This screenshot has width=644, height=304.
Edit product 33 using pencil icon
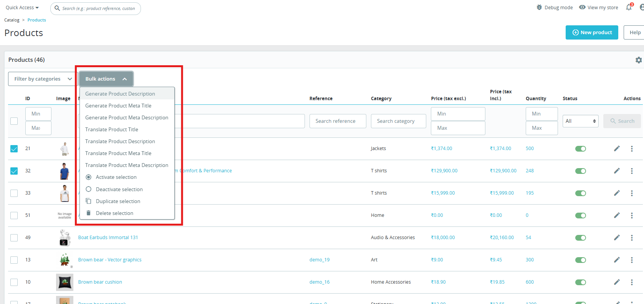tap(617, 193)
